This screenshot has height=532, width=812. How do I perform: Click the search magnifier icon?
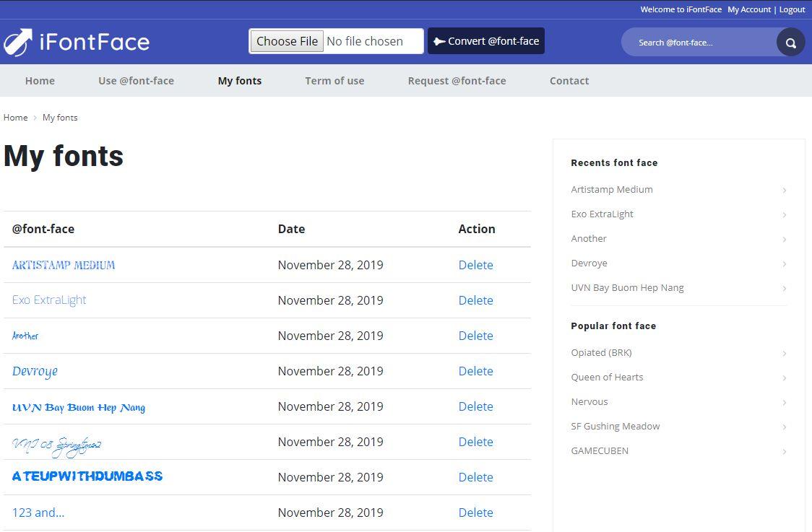790,43
